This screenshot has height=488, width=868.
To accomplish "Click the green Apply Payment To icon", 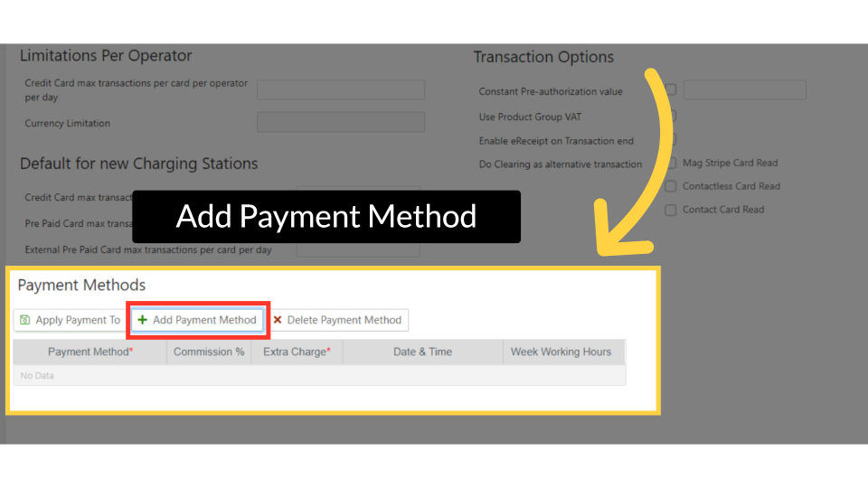I will click(x=25, y=320).
